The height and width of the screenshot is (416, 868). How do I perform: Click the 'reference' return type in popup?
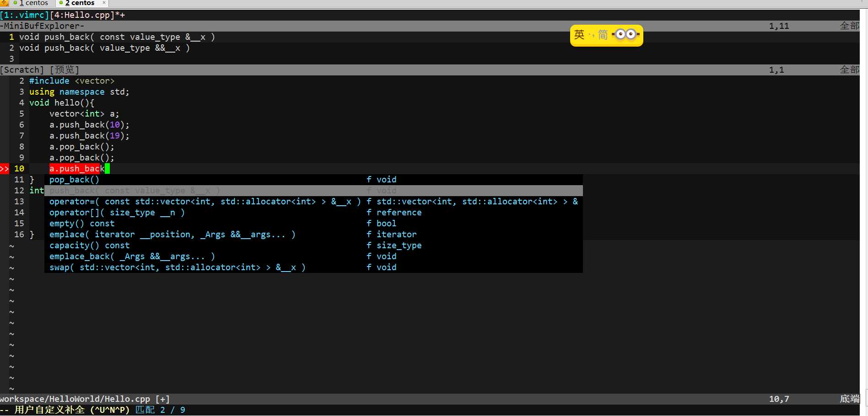(399, 213)
